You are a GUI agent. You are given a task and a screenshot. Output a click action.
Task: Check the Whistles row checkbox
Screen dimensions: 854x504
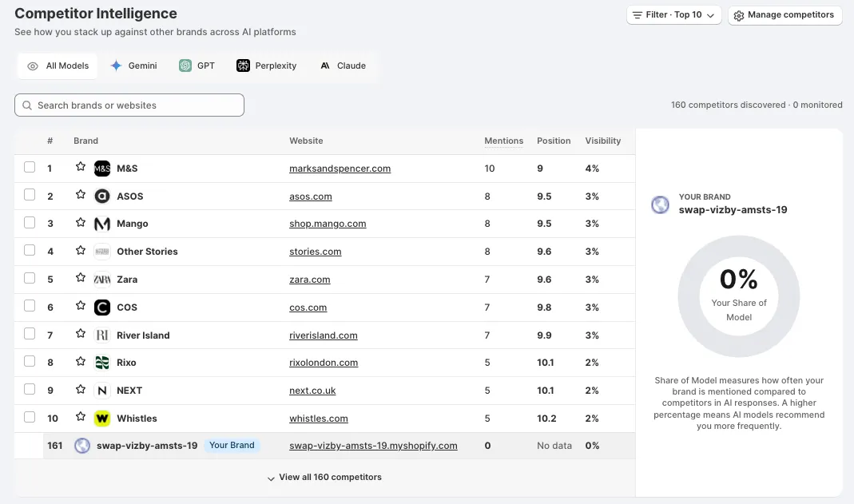click(x=30, y=417)
